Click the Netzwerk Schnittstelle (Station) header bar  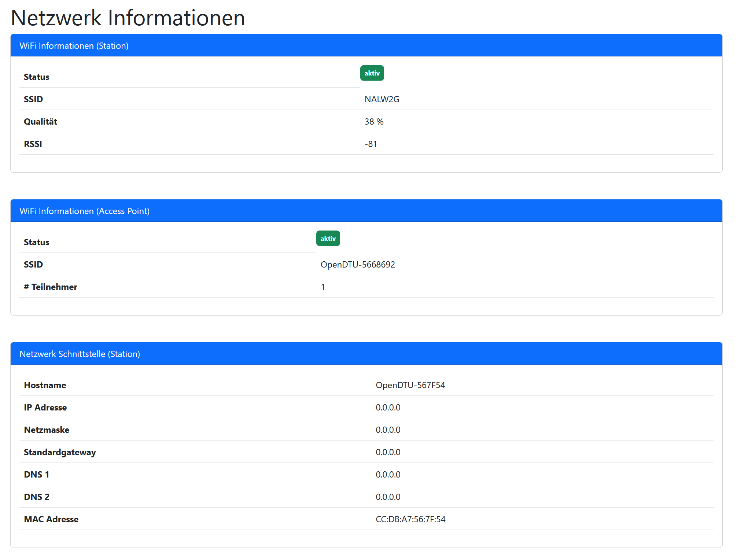80,354
